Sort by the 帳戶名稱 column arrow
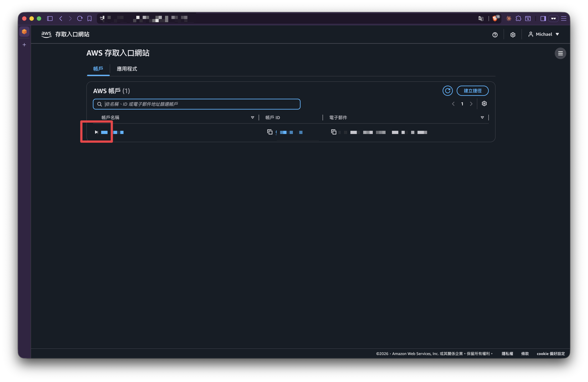Screen dimensions: 588x382 click(252, 118)
